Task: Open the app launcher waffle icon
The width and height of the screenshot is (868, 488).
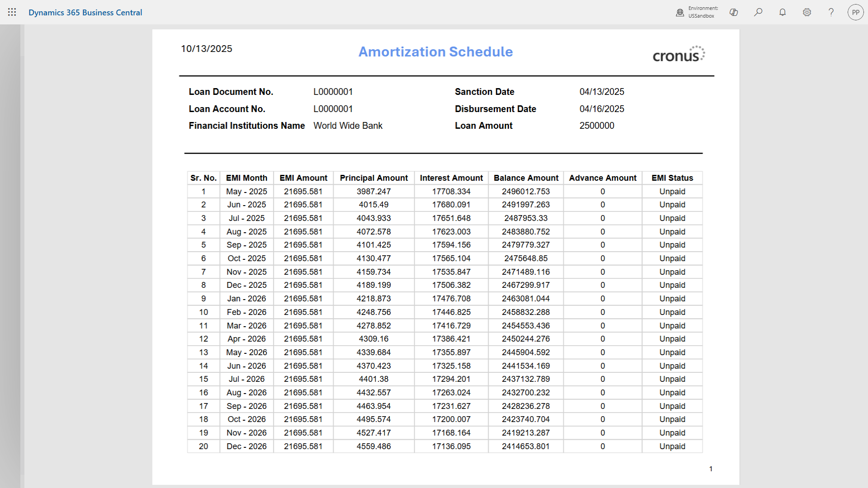Action: [x=12, y=12]
